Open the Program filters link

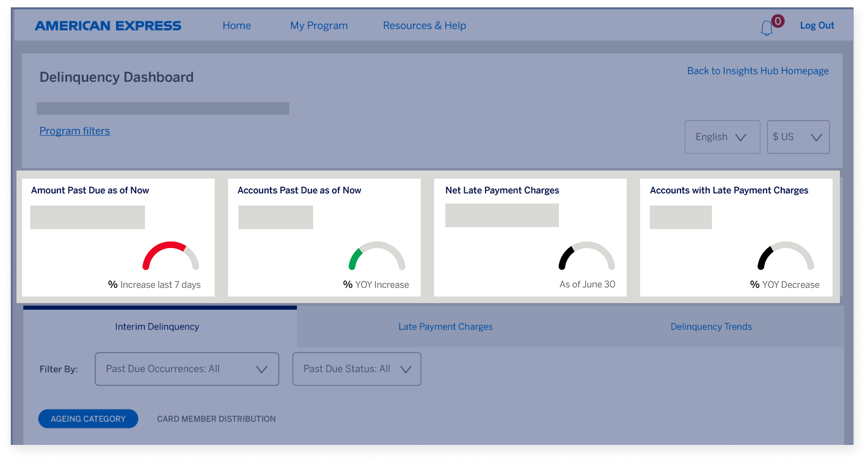(75, 131)
